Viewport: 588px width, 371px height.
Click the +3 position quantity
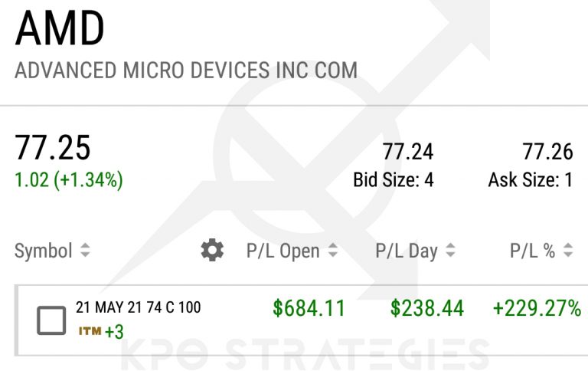(115, 332)
